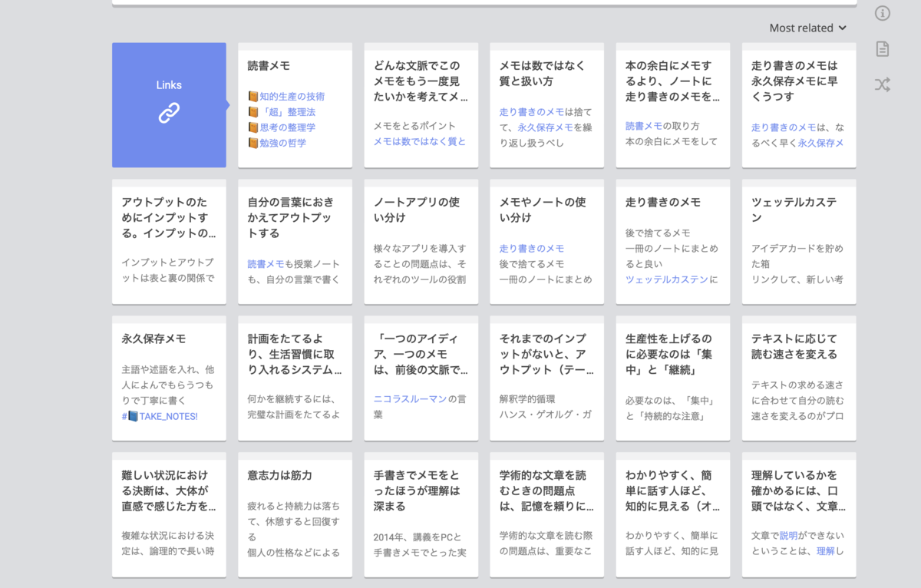Follow the ニコラスルーマン link
Viewport: 921px width, 588px height.
(x=410, y=399)
